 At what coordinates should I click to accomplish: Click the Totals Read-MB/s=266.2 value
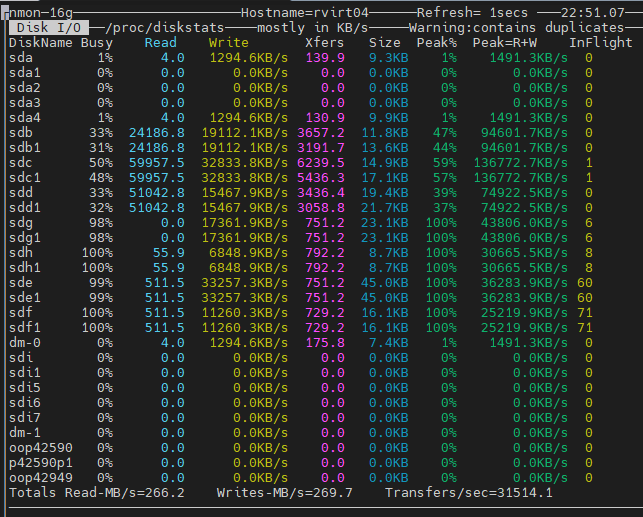click(x=96, y=493)
